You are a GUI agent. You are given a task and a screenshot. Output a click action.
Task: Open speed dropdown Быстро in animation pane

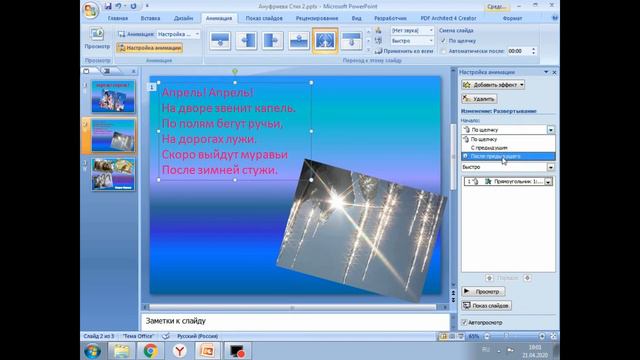click(x=551, y=167)
